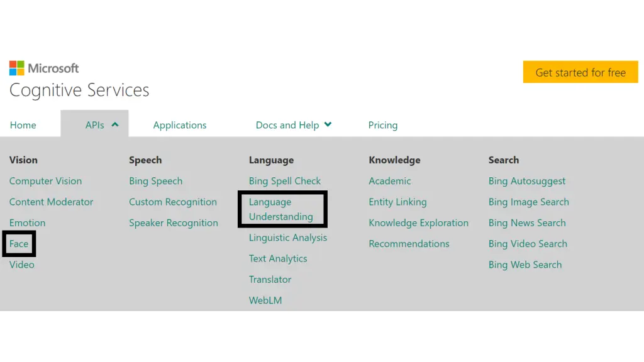Select the APIs tab
The height and width of the screenshot is (362, 644).
(94, 125)
